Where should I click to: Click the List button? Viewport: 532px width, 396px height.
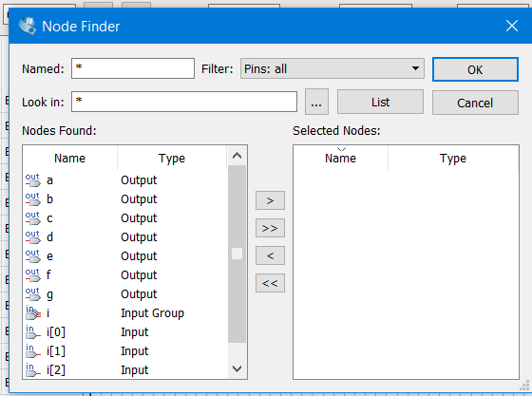coord(380,102)
